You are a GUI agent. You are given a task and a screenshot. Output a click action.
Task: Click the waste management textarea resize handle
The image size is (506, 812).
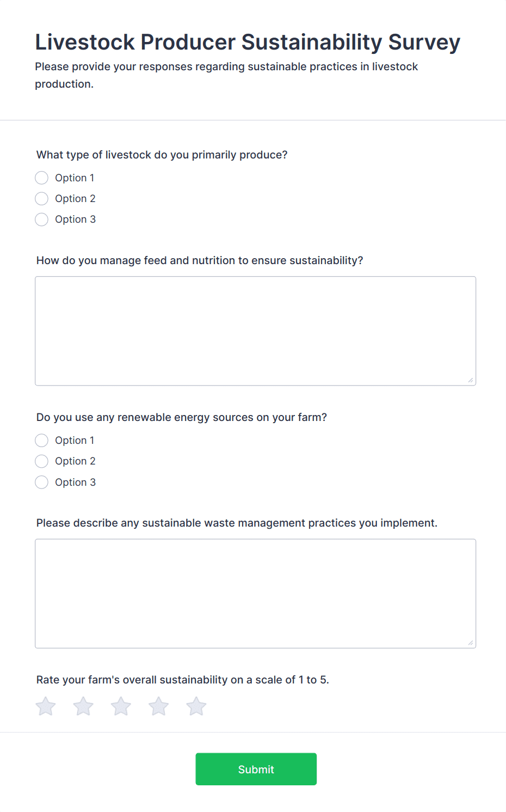pyautogui.click(x=471, y=643)
